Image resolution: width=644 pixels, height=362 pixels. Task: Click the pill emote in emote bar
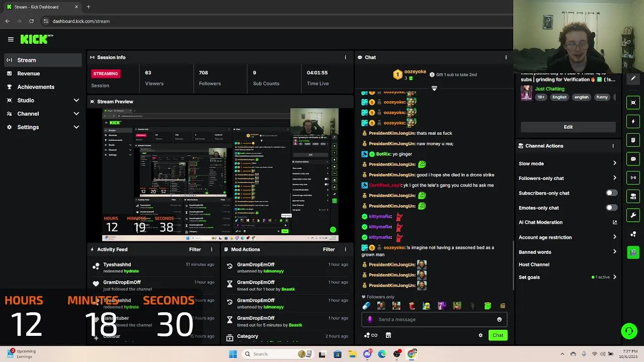pyautogui.click(x=366, y=306)
